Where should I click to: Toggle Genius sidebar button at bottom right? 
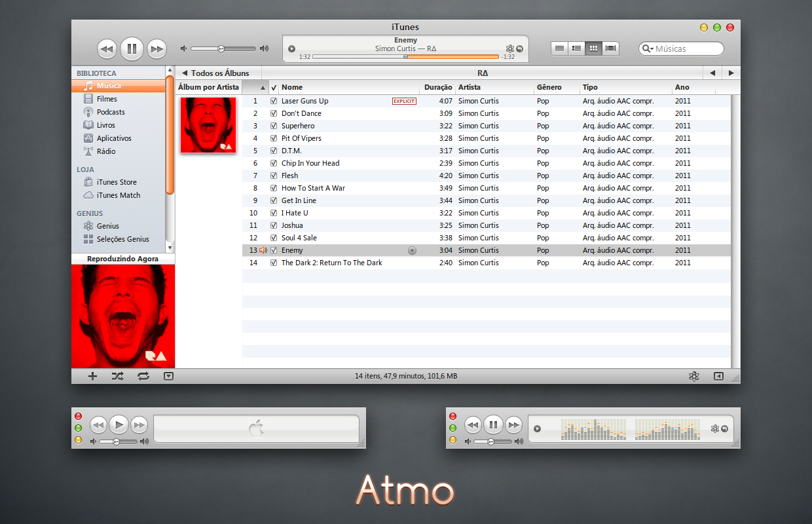click(719, 376)
